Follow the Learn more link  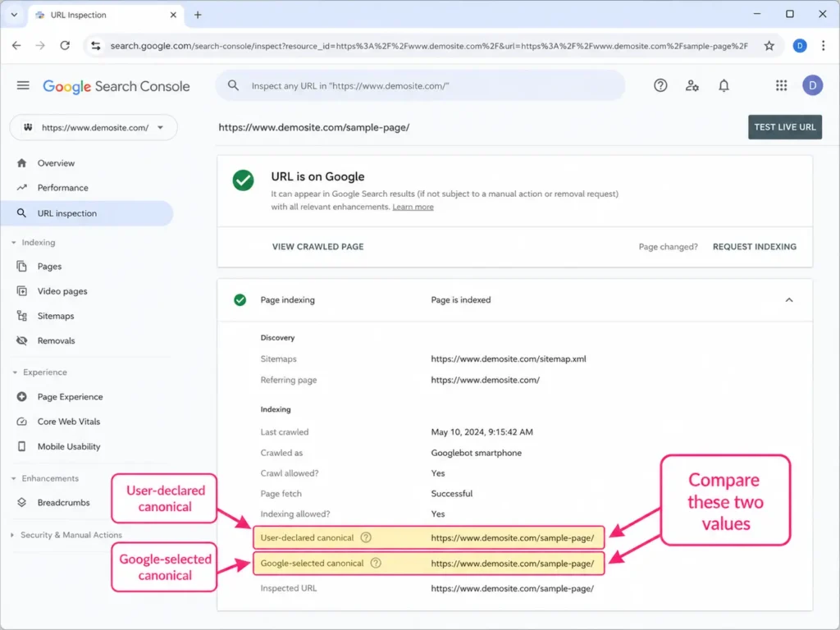(x=413, y=207)
